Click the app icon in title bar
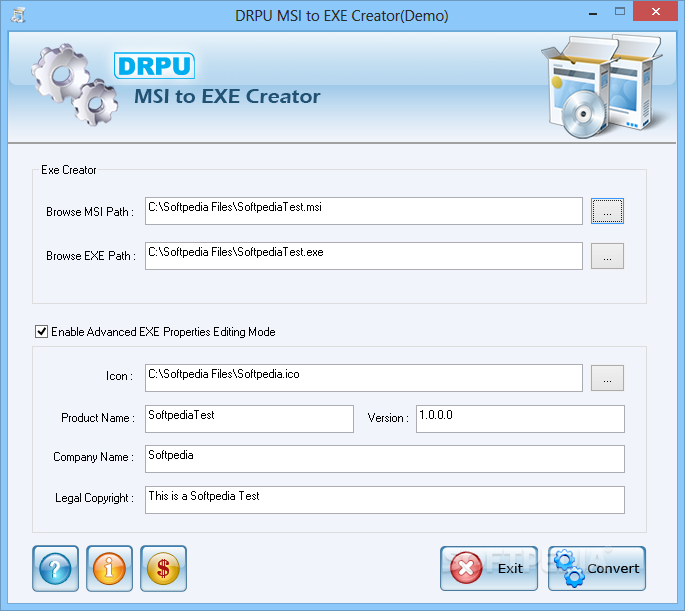 pos(18,15)
